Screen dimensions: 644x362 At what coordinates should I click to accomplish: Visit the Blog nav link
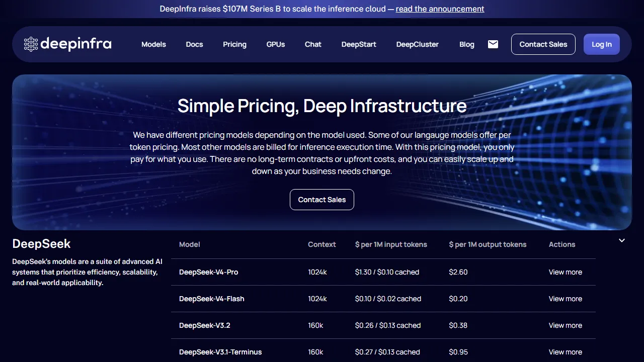point(467,44)
